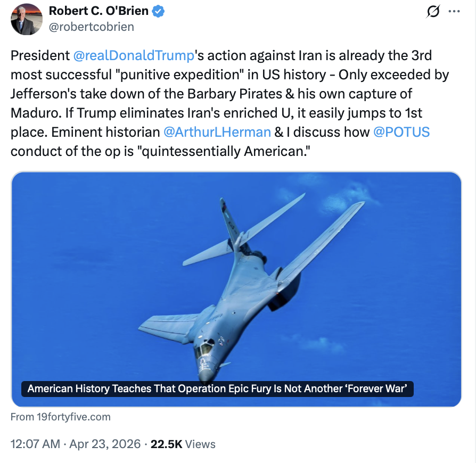Open the Grok slash-circle icon
This screenshot has width=476, height=463.
point(432,12)
